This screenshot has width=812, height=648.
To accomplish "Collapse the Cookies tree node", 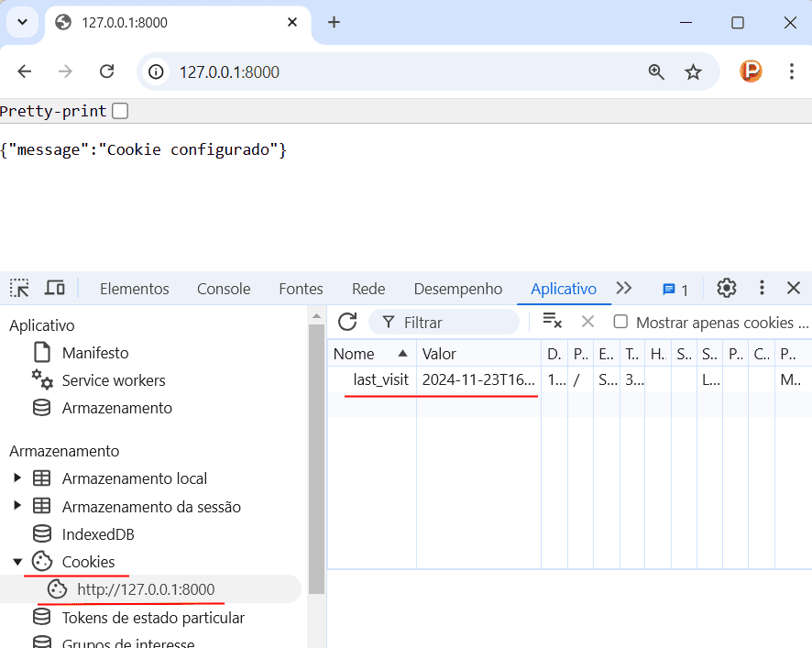I will tap(17, 562).
